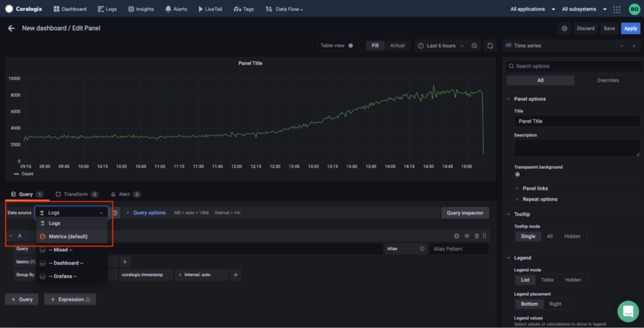This screenshot has height=328, width=644.
Task: Select Actual view mode
Action: (x=397, y=45)
